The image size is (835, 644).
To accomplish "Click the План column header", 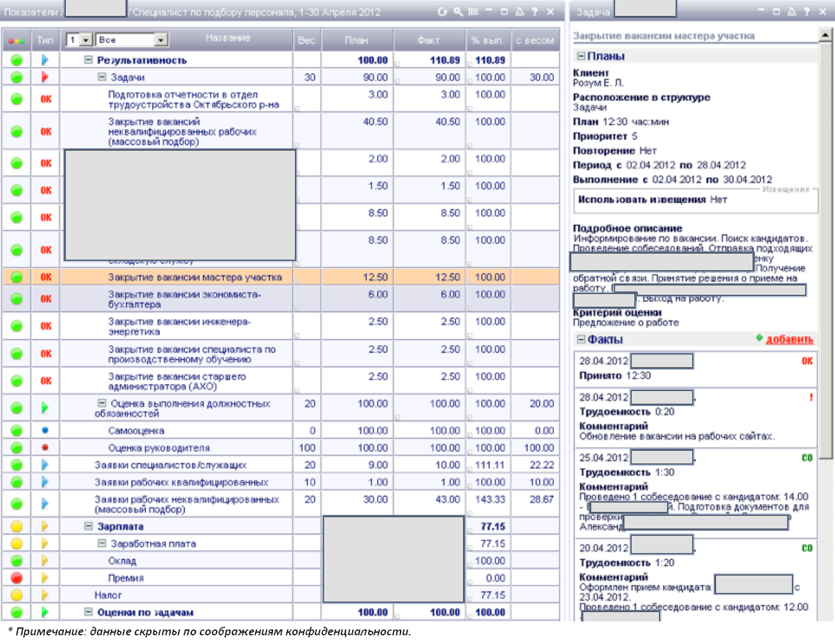I will tap(357, 40).
